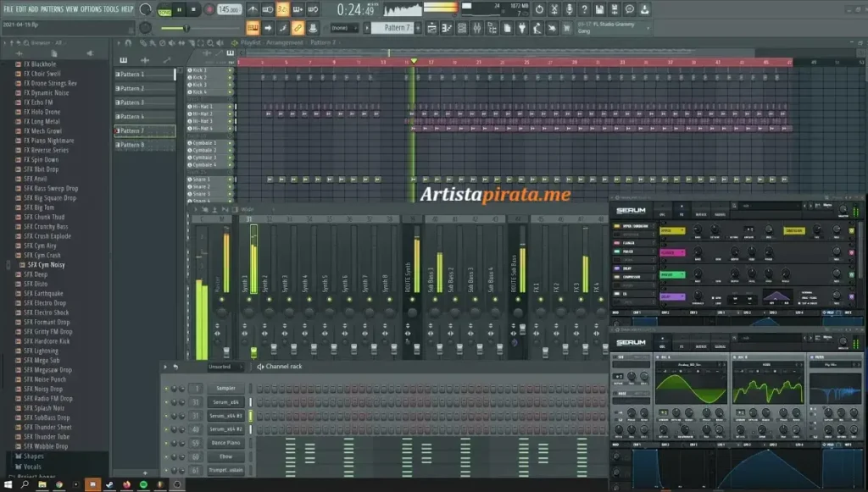Viewport: 868px width, 492px height.
Task: Adjust the Master mixer track fader
Action: click(225, 351)
